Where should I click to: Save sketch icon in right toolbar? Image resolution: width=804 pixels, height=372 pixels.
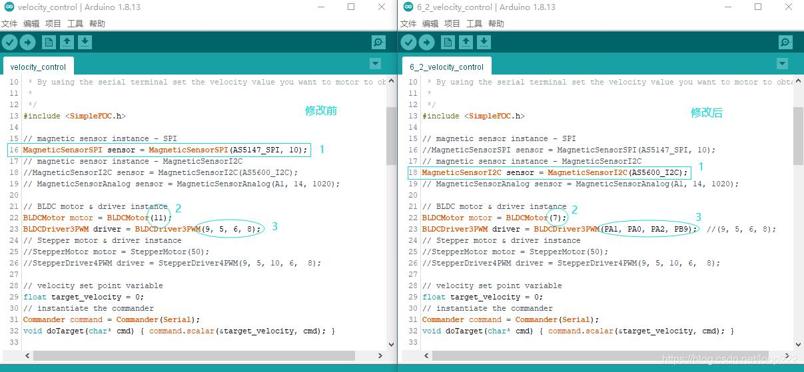click(x=484, y=42)
